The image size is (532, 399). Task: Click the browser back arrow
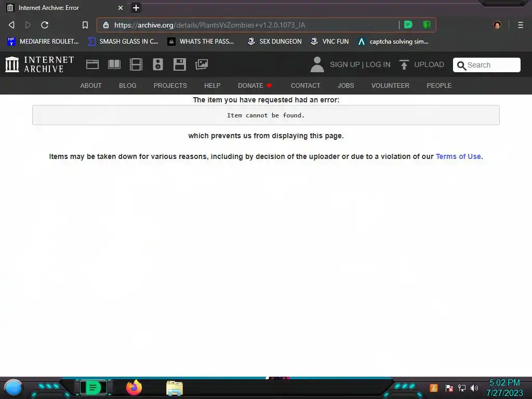pos(11,25)
